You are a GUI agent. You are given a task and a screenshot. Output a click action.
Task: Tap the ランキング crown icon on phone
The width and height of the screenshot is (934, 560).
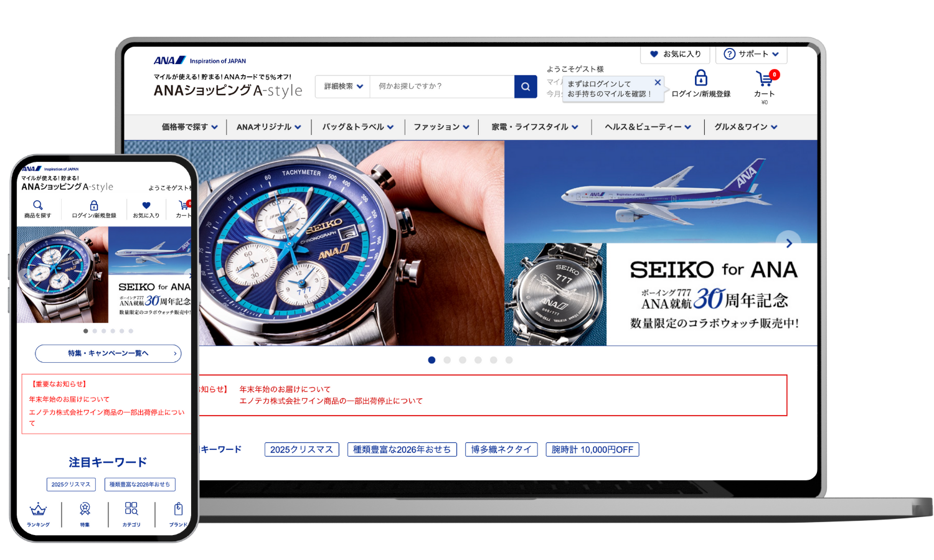(39, 510)
